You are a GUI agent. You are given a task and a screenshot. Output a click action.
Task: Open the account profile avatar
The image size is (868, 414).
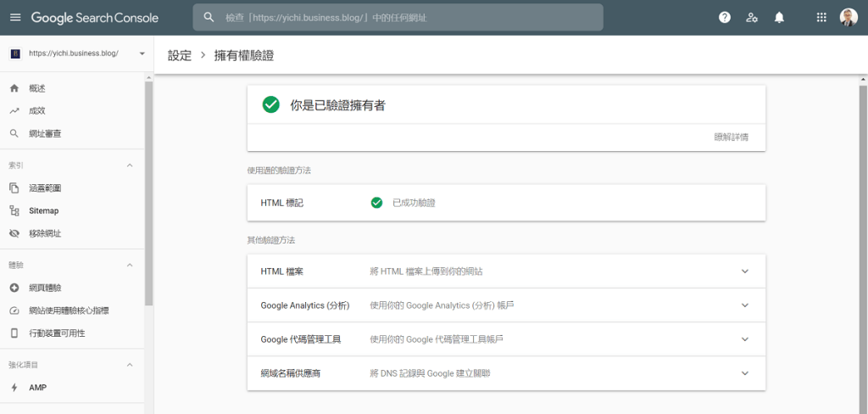(x=848, y=18)
